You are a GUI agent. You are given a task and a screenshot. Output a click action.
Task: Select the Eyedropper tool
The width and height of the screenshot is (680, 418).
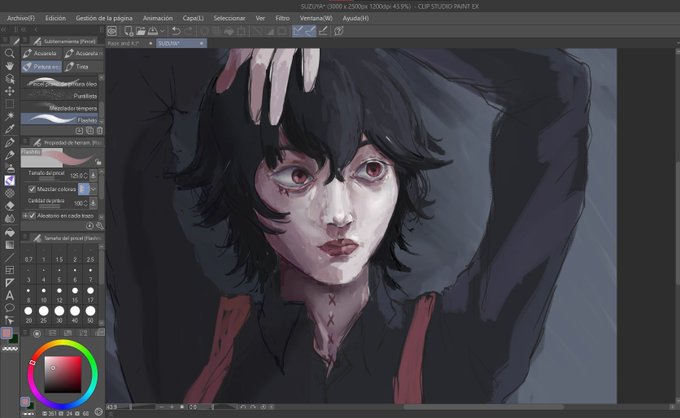coord(10,129)
